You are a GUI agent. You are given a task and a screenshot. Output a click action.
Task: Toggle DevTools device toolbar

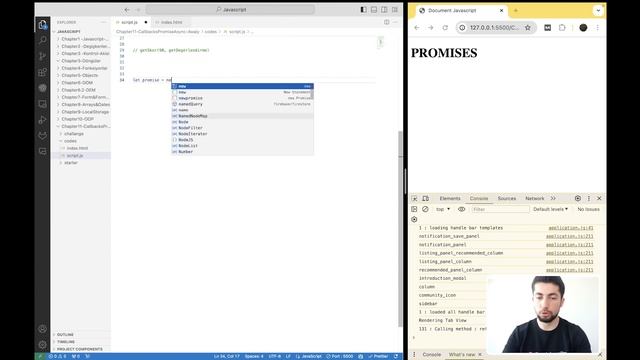[425, 198]
